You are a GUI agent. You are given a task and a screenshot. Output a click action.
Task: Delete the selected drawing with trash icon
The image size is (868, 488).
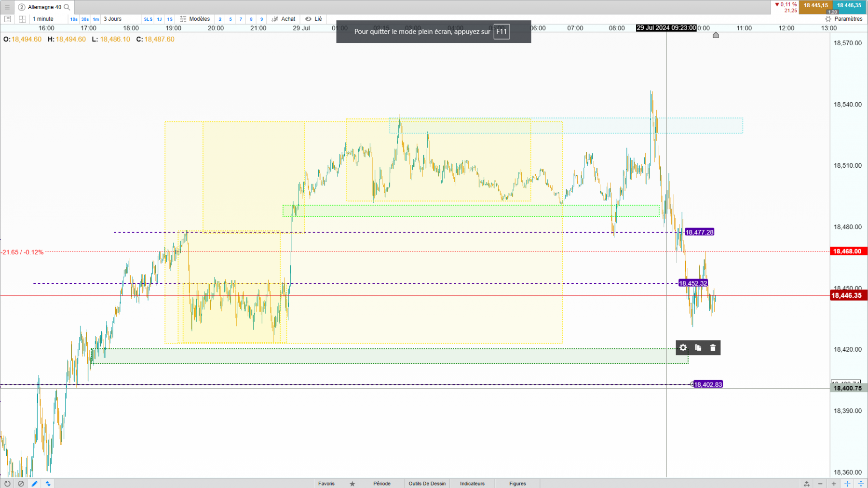pos(713,348)
